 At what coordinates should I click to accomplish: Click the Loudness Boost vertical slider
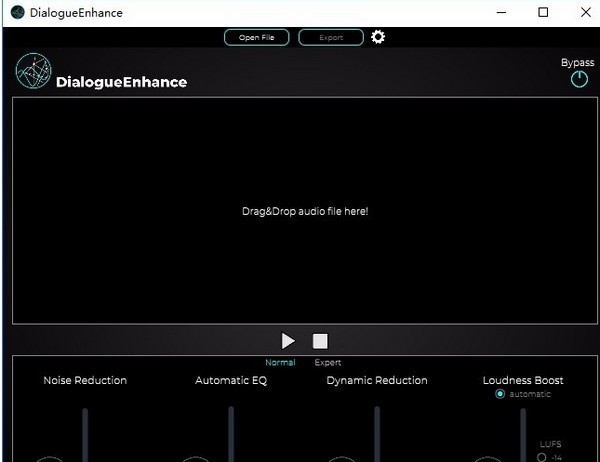(x=523, y=435)
